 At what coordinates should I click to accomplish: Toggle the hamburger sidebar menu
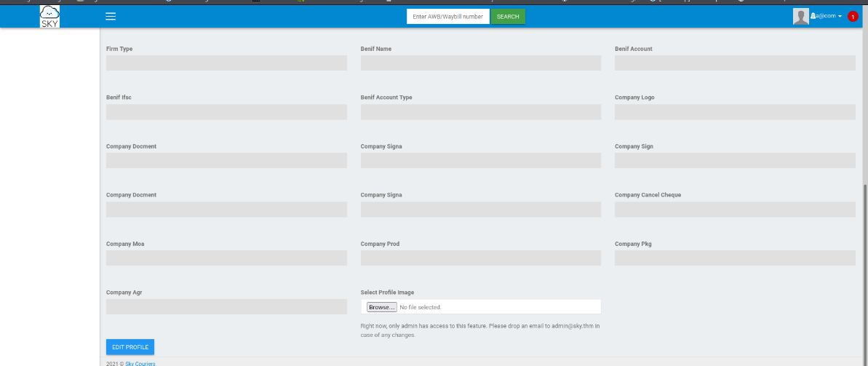point(111,16)
